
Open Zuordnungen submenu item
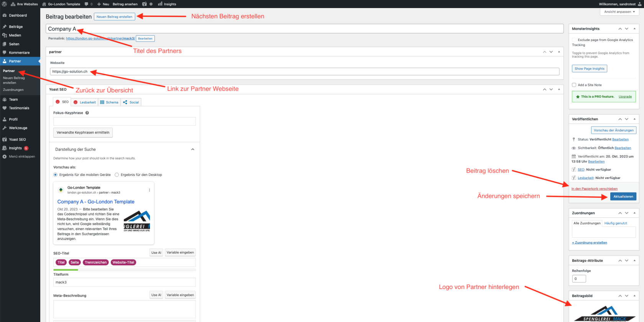13,90
